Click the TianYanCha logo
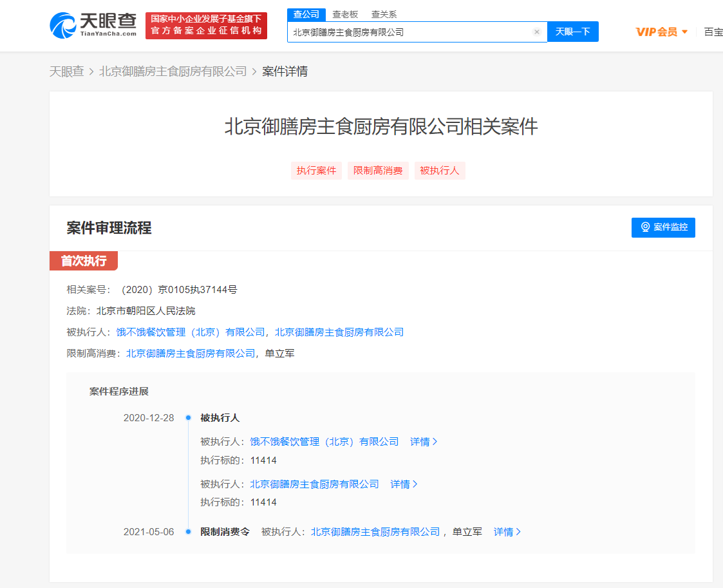This screenshot has width=723, height=588. 93,25
